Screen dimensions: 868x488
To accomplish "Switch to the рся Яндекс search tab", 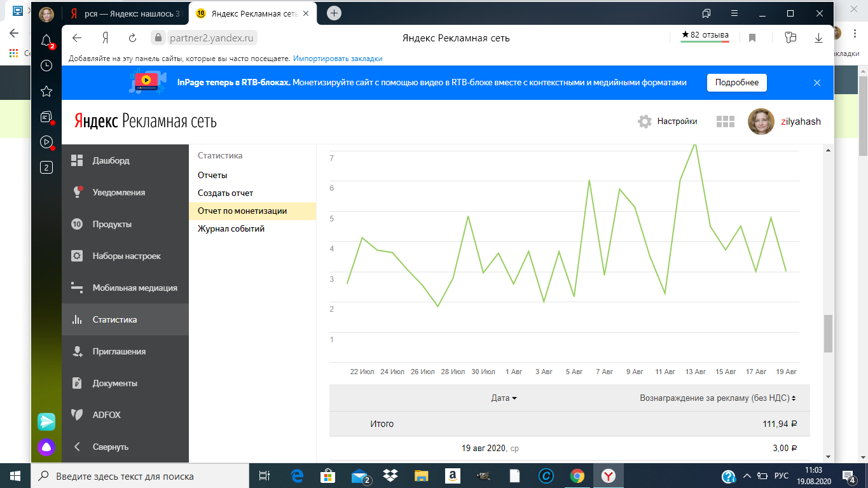I will tap(127, 13).
